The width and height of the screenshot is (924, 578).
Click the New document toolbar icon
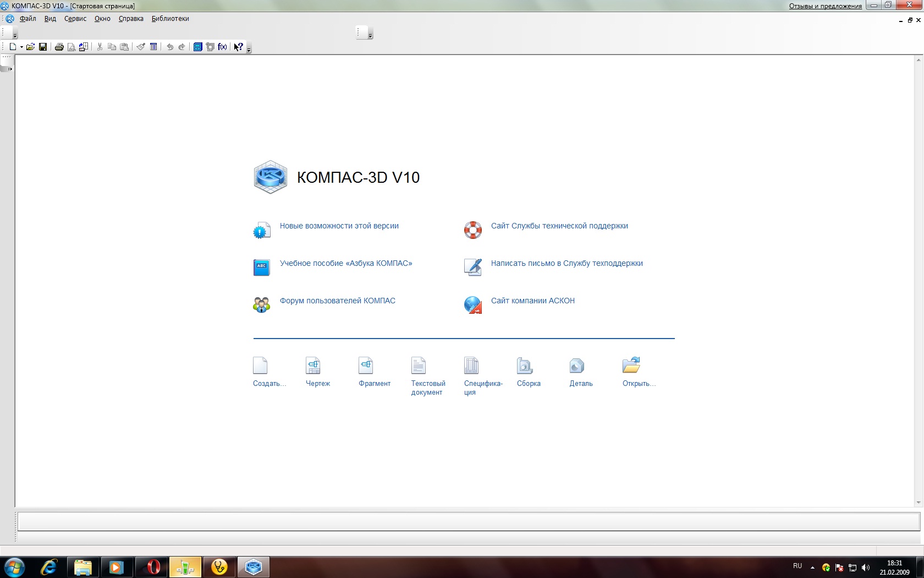13,47
